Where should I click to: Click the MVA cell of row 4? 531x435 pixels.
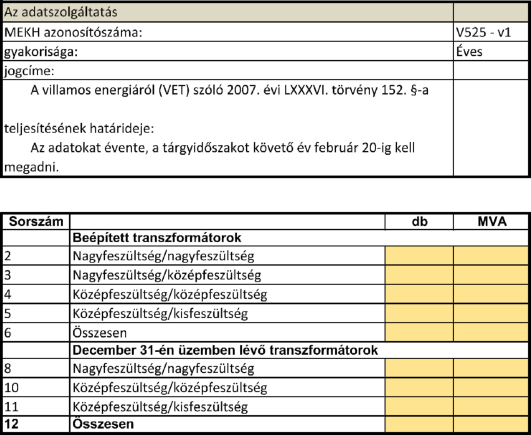(x=491, y=294)
